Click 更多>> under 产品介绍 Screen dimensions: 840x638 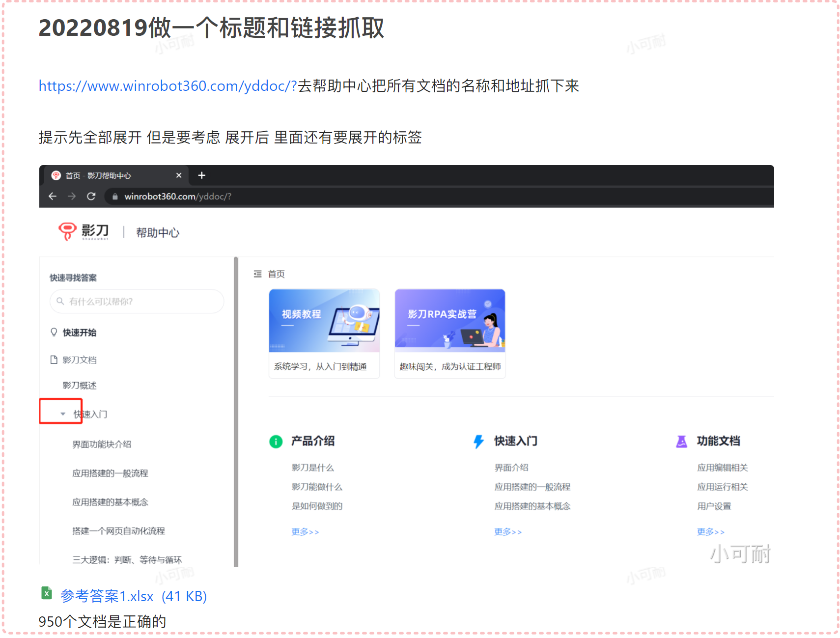pos(305,532)
